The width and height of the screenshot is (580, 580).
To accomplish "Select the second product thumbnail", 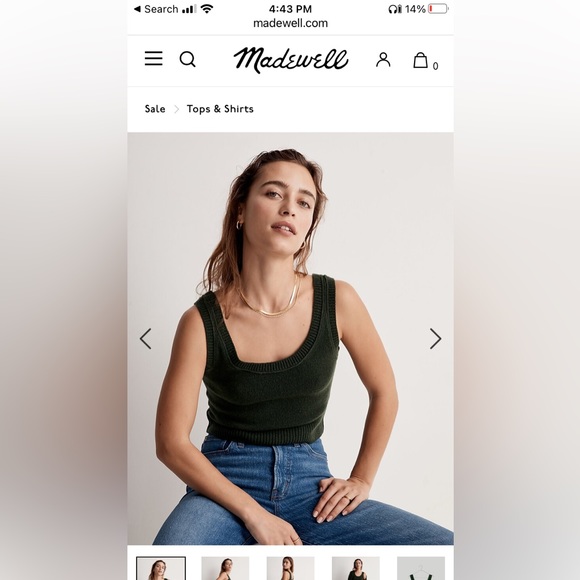I will [225, 568].
